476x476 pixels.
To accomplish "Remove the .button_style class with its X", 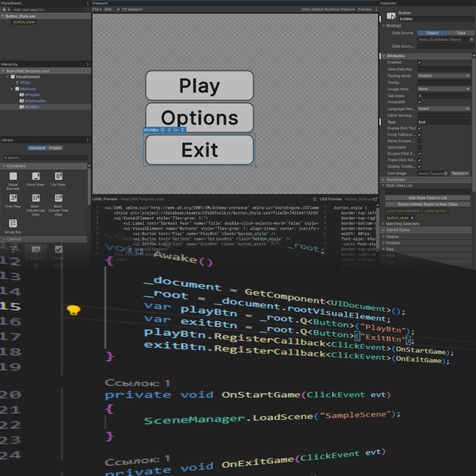I will coord(412,218).
